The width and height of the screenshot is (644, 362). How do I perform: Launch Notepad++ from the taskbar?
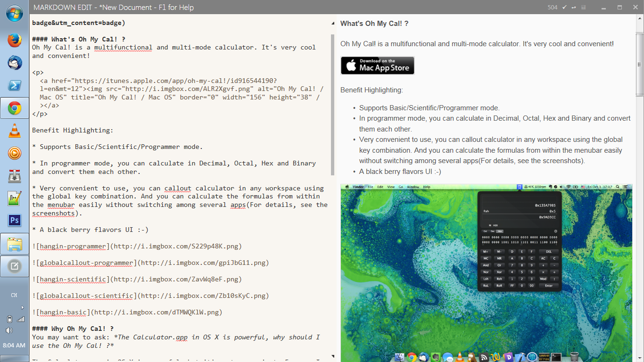(14, 198)
